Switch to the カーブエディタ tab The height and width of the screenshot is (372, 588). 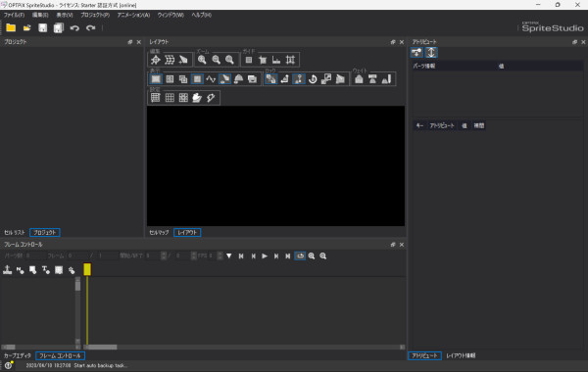[18, 355]
